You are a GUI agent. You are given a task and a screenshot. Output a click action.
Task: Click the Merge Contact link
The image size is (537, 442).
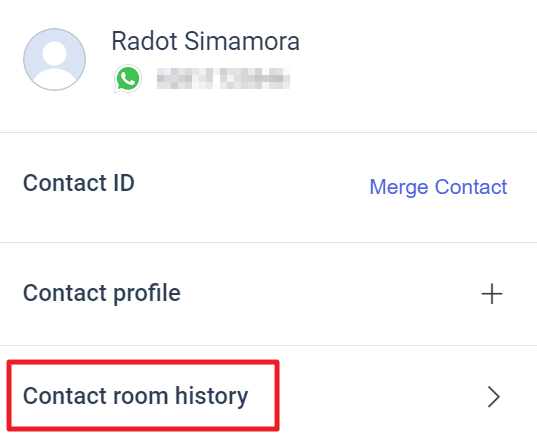(x=438, y=187)
